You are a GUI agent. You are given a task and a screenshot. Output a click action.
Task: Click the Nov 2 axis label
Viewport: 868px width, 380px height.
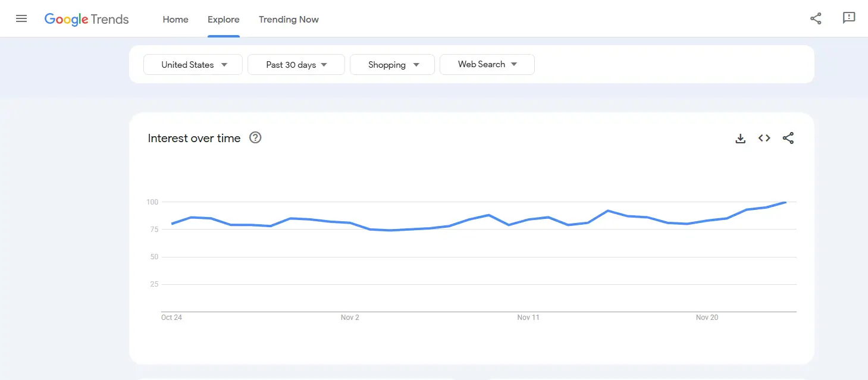(x=350, y=318)
